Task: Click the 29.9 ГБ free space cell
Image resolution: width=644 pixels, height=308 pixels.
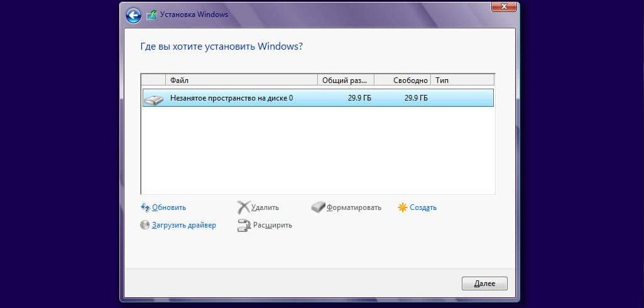Action: click(416, 99)
